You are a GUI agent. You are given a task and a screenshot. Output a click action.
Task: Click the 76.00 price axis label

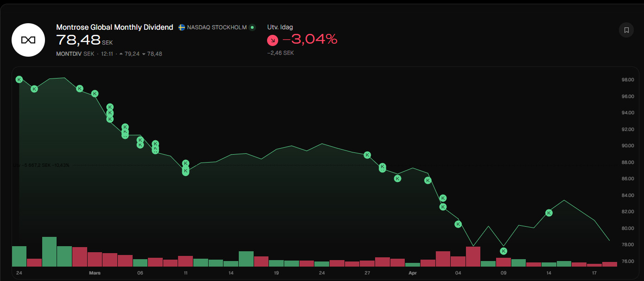[x=627, y=261]
